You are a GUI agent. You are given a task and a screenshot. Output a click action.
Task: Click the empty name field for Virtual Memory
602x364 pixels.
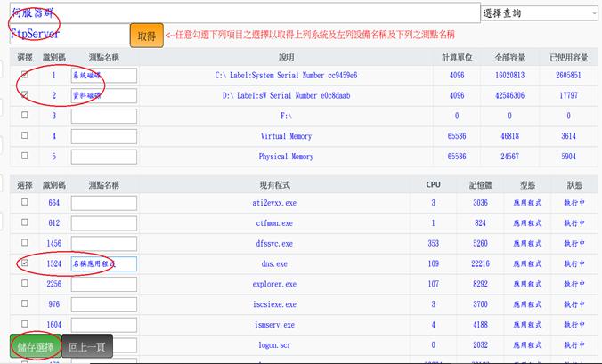(x=103, y=136)
